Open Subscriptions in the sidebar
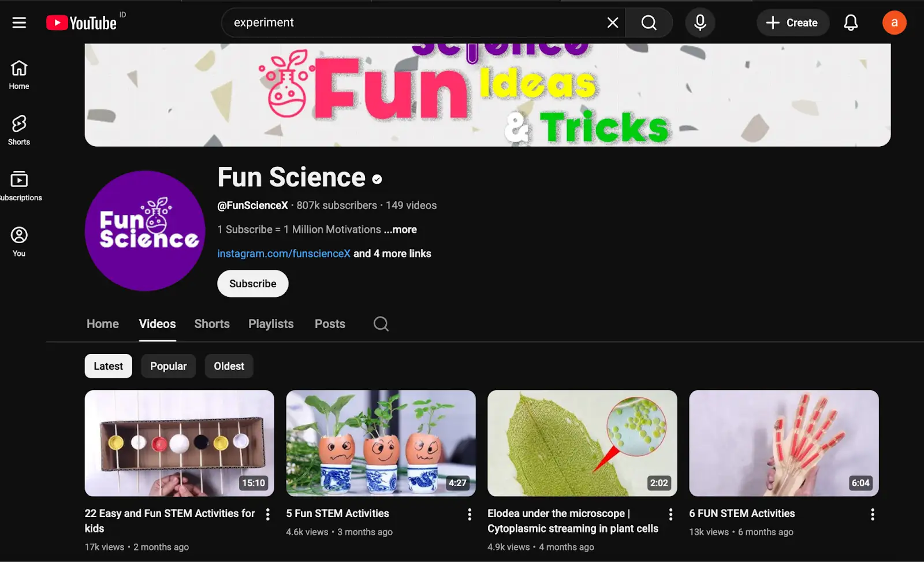The width and height of the screenshot is (924, 562). point(19,186)
